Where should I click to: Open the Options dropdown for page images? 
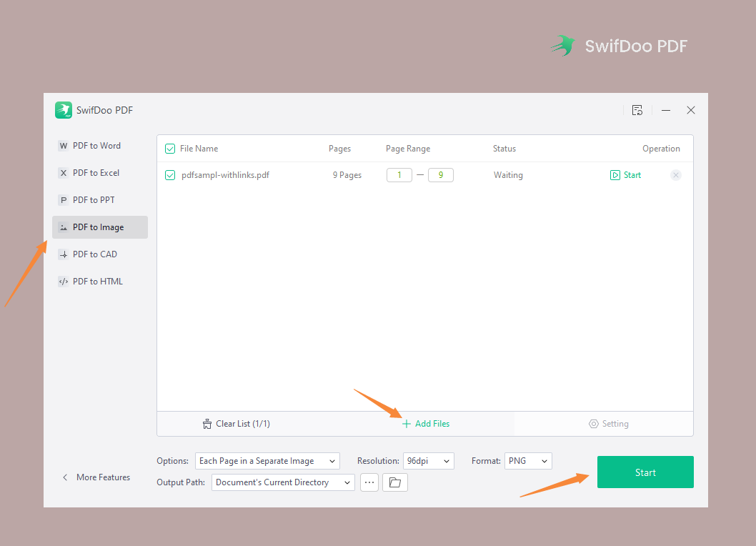[x=267, y=461]
